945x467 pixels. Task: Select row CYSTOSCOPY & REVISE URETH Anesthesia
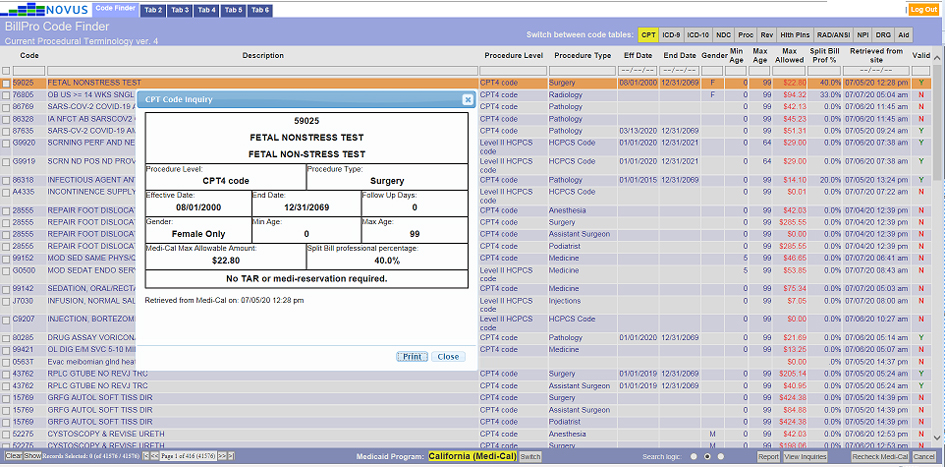click(x=466, y=434)
